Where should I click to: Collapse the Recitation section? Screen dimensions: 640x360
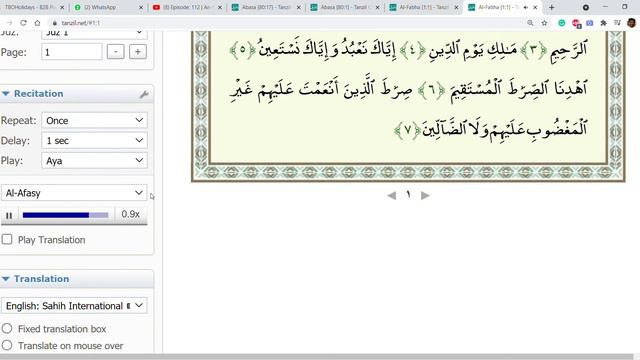[x=6, y=93]
